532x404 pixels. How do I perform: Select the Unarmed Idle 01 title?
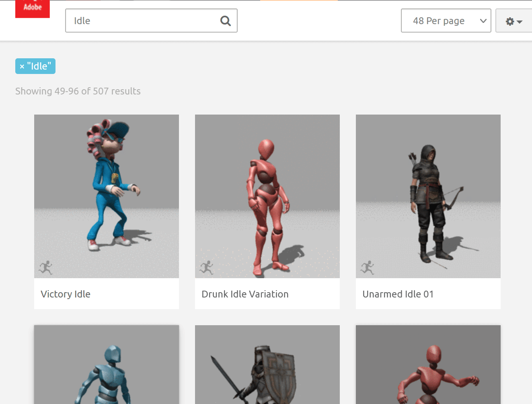click(398, 294)
